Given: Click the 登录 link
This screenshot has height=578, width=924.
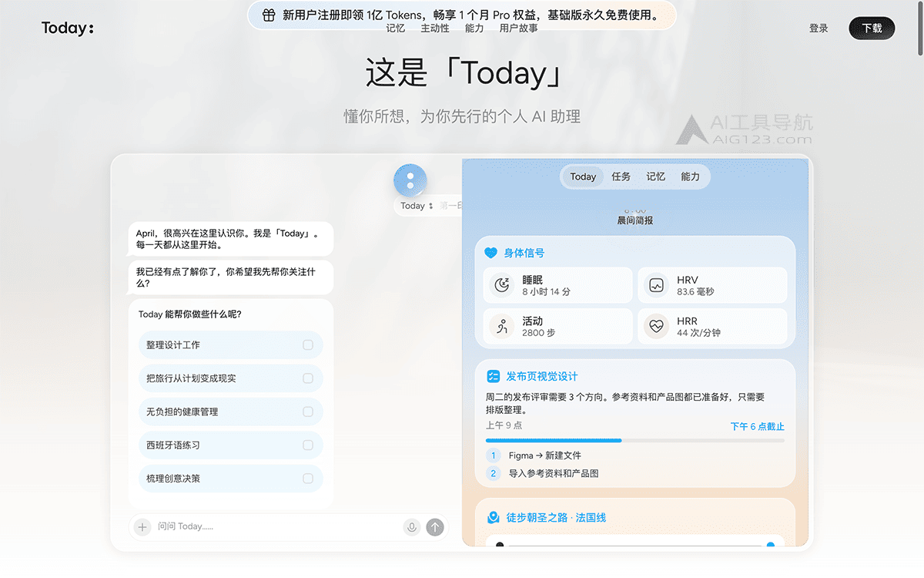Looking at the screenshot, I should (819, 29).
